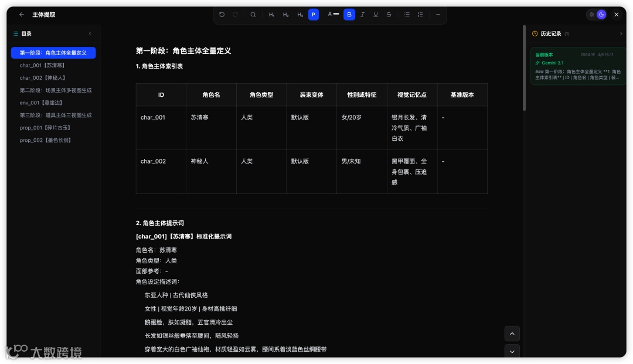
Task: Click the 性别或特征 column header
Action: 362,95
